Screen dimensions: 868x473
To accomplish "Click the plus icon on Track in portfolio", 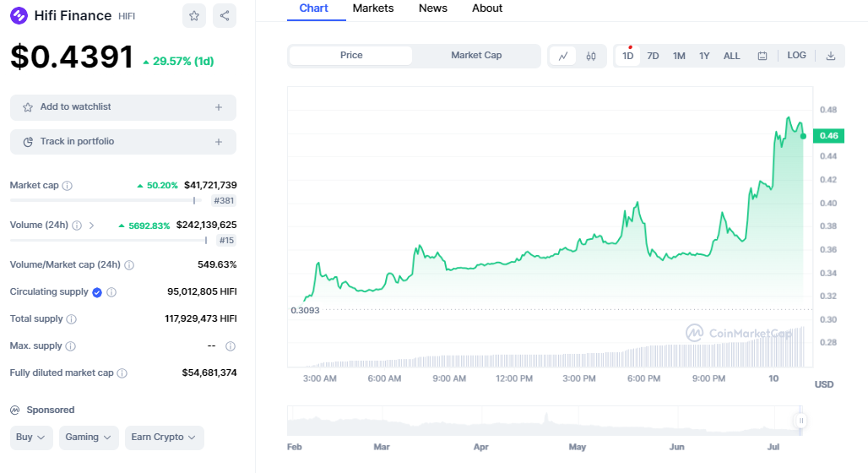I will click(219, 143).
